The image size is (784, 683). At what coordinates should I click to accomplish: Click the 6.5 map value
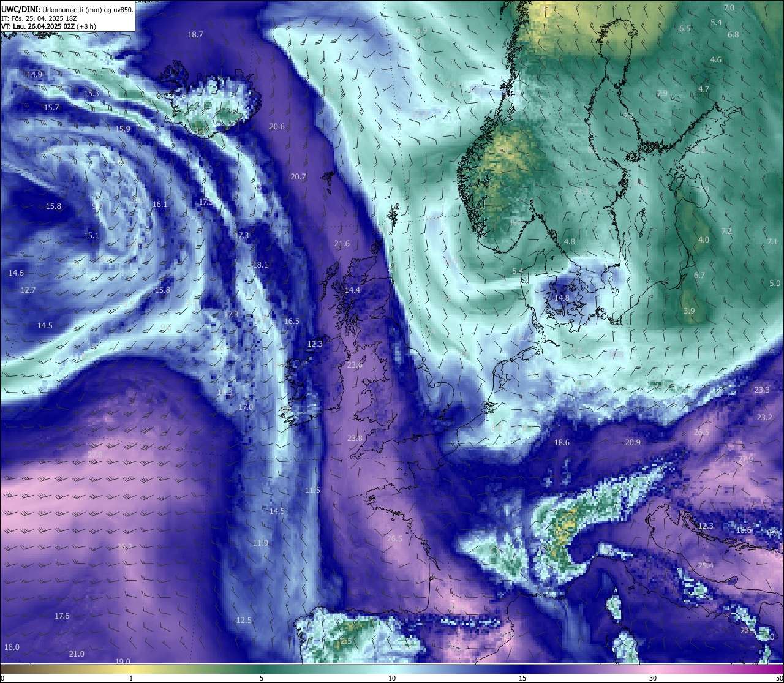685,29
